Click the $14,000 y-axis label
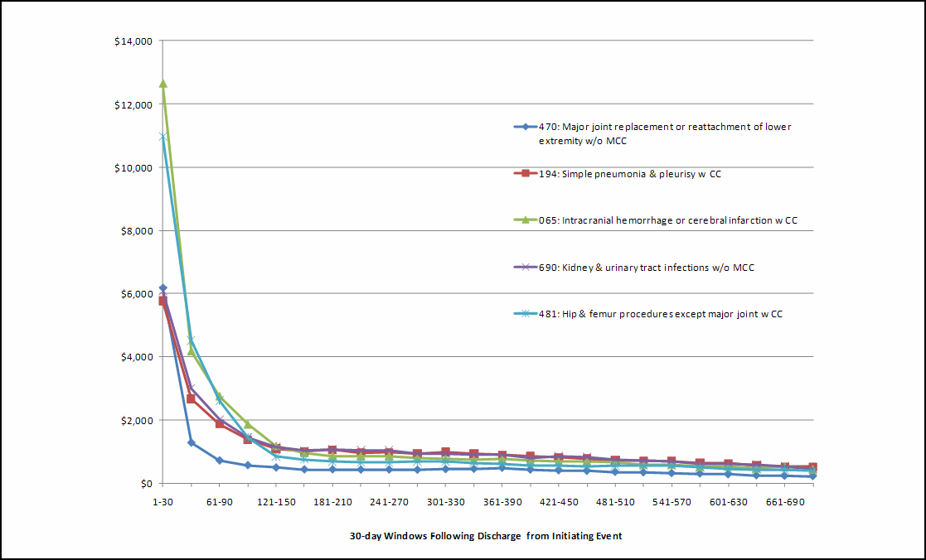 point(133,41)
